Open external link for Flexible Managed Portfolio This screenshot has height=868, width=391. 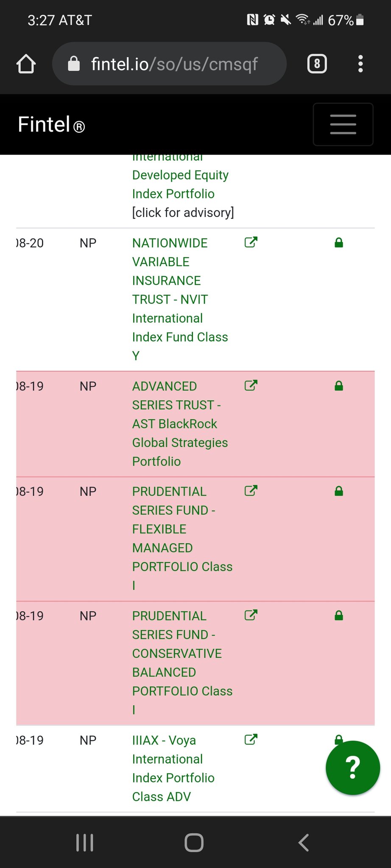click(251, 491)
